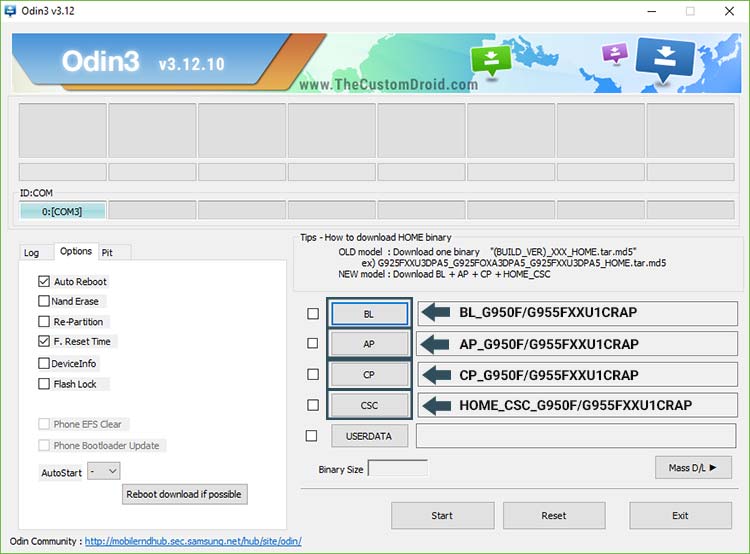
Task: Click the CP file button
Action: click(369, 375)
